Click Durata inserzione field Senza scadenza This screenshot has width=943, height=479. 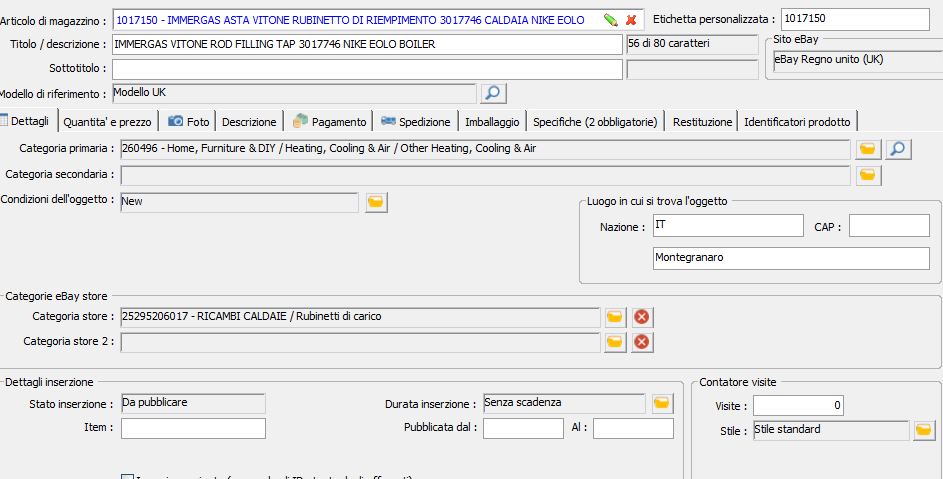click(564, 403)
